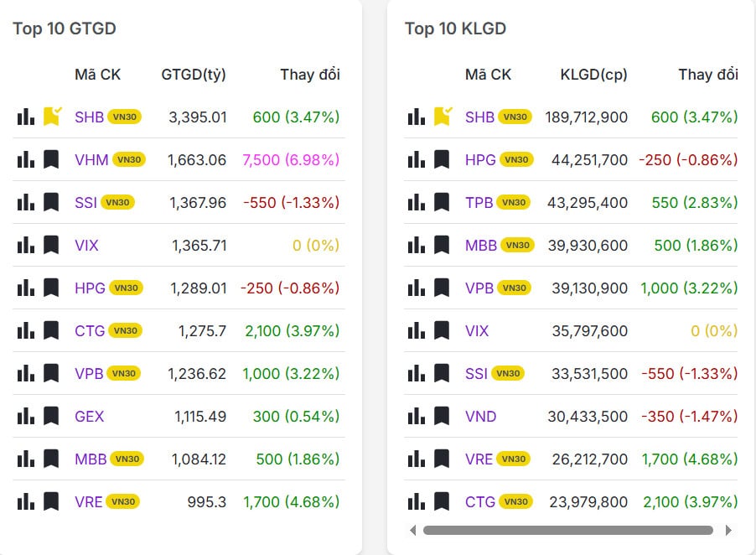The image size is (756, 555).
Task: Open VHM stock link in GTGD table
Action: pyautogui.click(x=91, y=160)
